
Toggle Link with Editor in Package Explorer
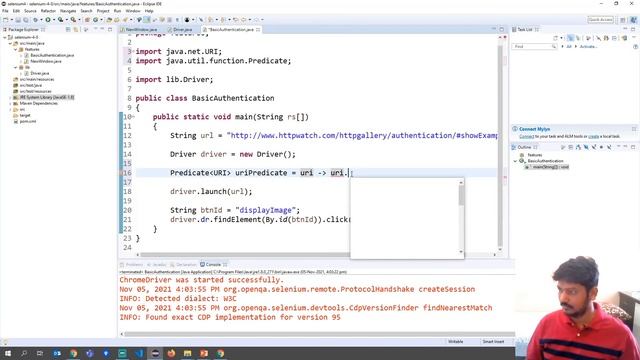76,29
